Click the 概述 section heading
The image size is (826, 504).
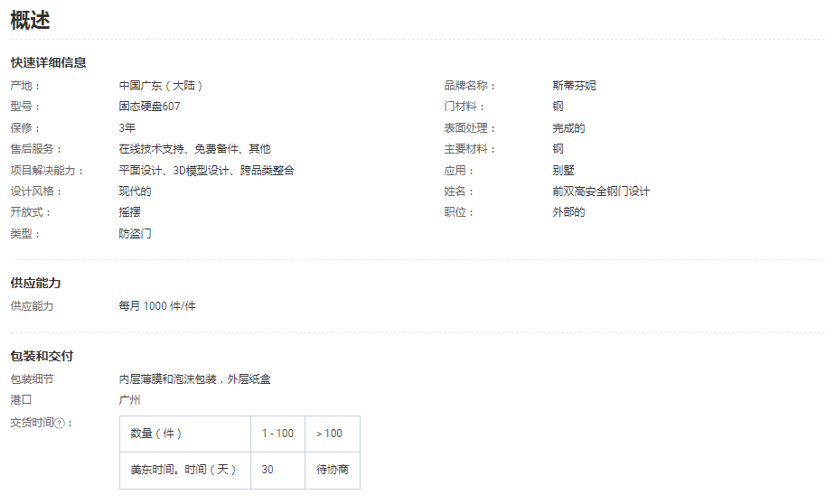31,20
